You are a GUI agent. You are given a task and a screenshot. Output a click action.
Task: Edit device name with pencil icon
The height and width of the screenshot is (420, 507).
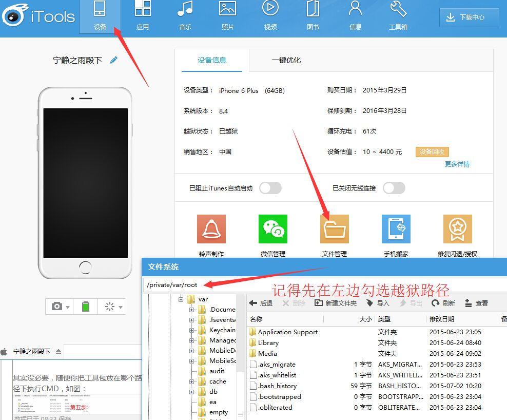(114, 60)
